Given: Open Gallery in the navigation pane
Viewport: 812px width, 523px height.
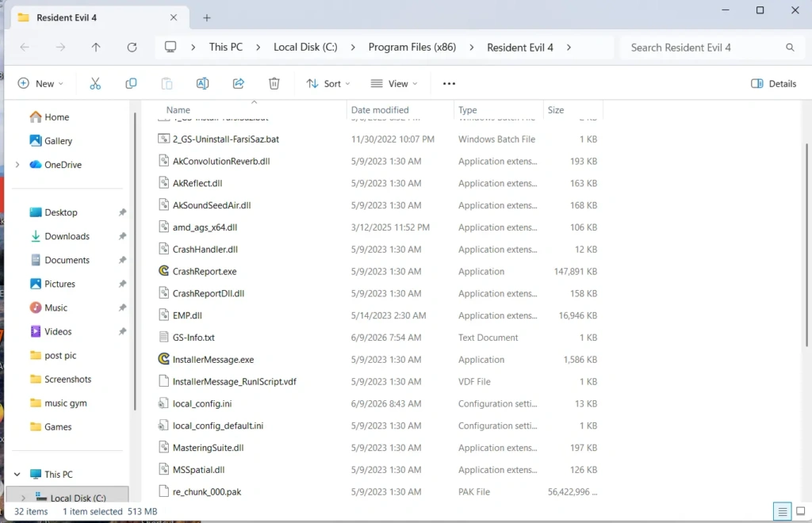Looking at the screenshot, I should coord(51,141).
